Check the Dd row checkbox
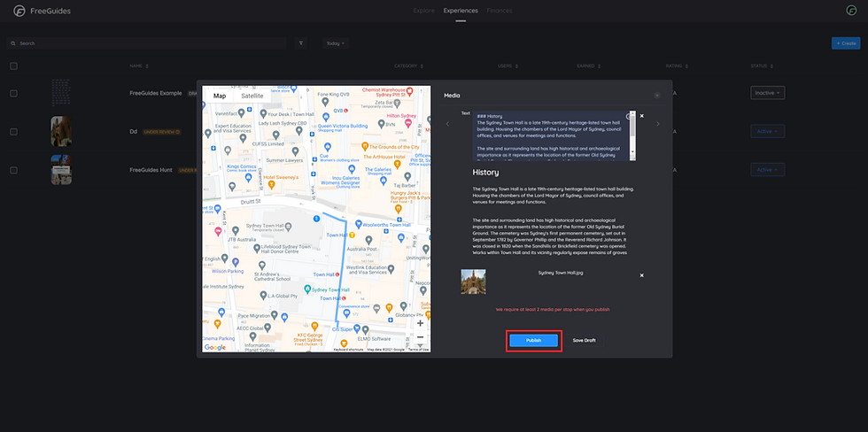Viewport: 868px width, 432px height. (x=14, y=132)
